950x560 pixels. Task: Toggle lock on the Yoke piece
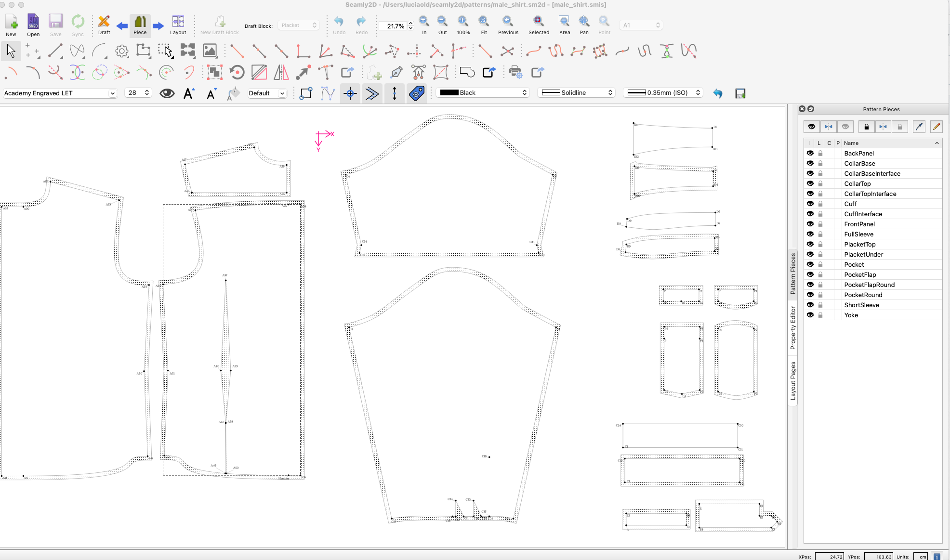pos(820,315)
